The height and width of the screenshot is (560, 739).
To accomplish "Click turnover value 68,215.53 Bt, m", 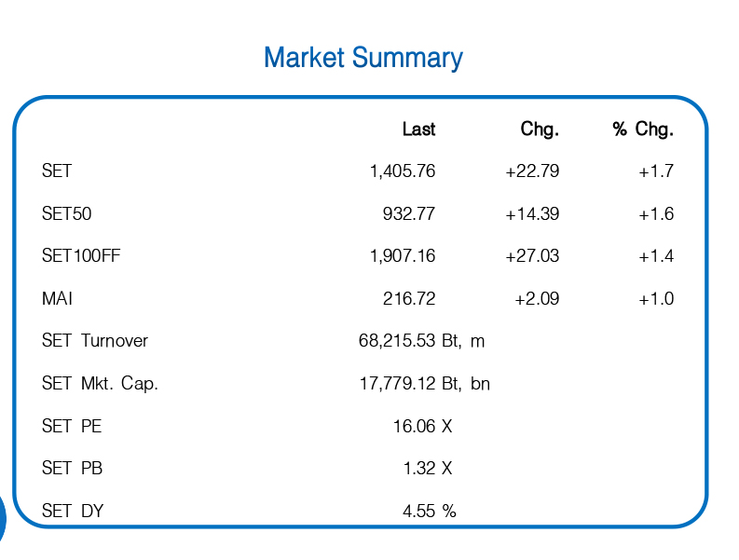I will click(421, 341).
